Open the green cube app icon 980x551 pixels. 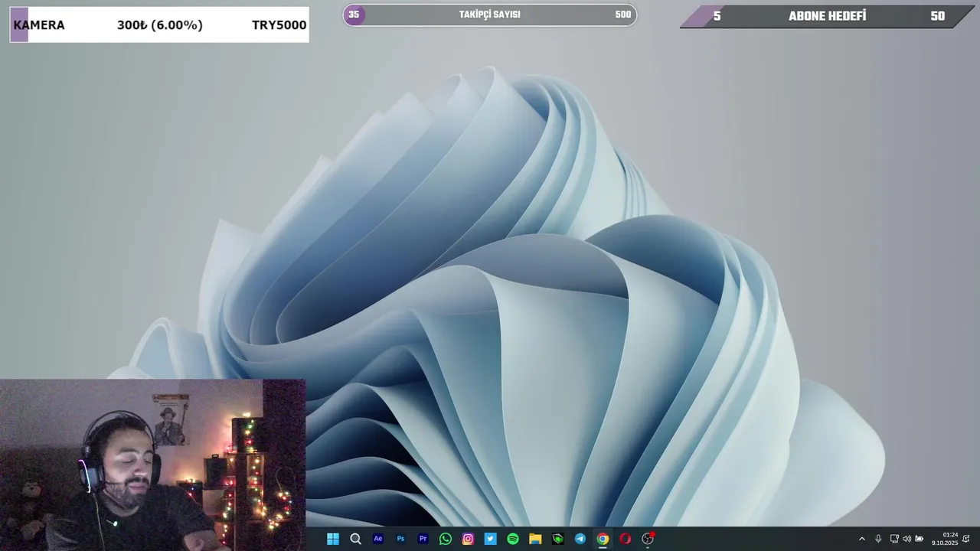point(558,539)
